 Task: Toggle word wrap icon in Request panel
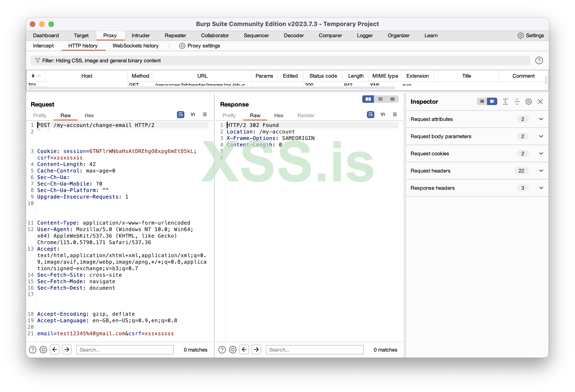[180, 115]
